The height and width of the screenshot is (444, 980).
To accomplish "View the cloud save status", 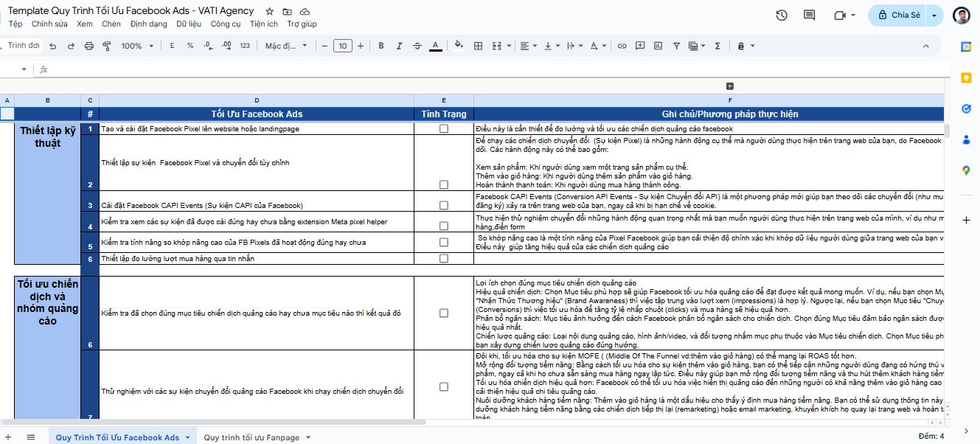I will (305, 12).
